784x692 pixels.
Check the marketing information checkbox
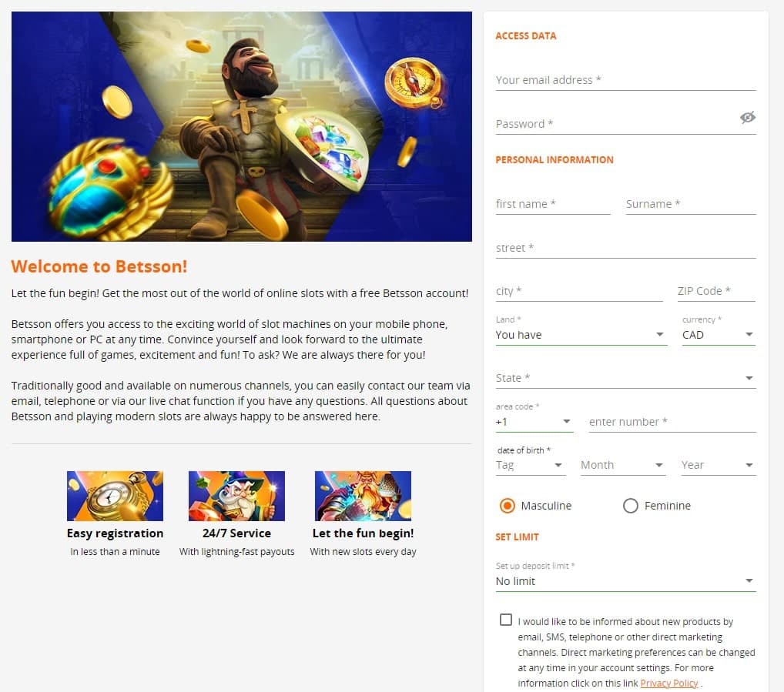pyautogui.click(x=506, y=620)
